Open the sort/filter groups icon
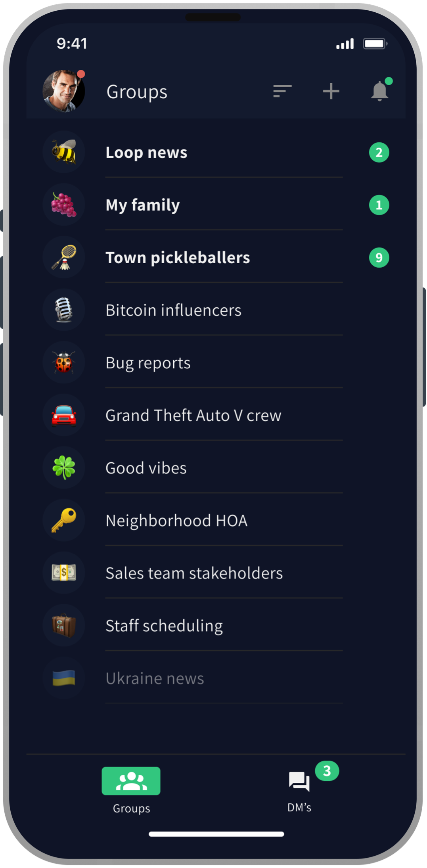Screen dimensions: 427x868 (x=282, y=91)
